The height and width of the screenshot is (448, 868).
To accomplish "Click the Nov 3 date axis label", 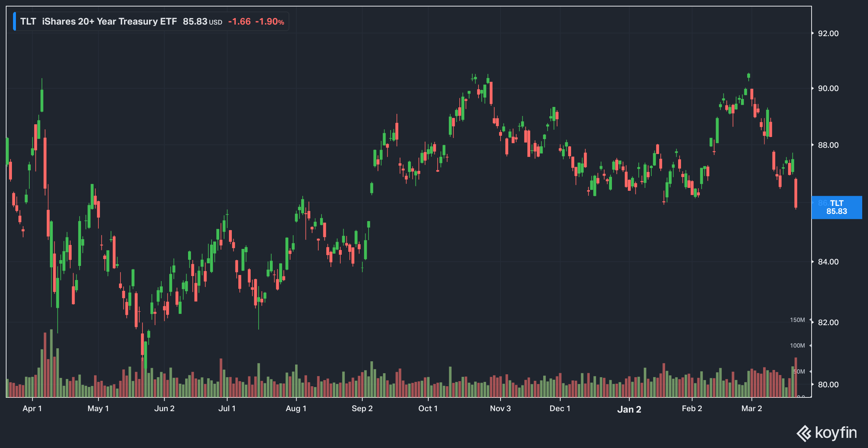I will pos(500,409).
